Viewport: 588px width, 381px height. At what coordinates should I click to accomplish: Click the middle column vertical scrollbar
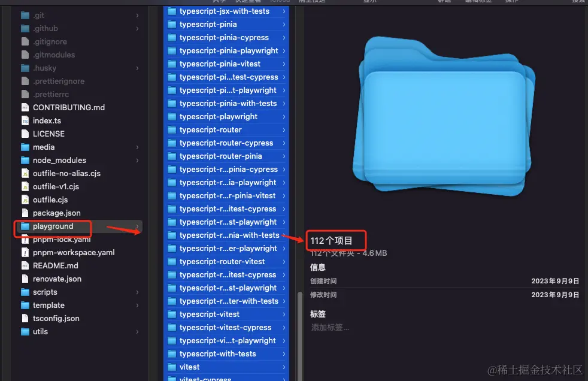[x=299, y=336]
